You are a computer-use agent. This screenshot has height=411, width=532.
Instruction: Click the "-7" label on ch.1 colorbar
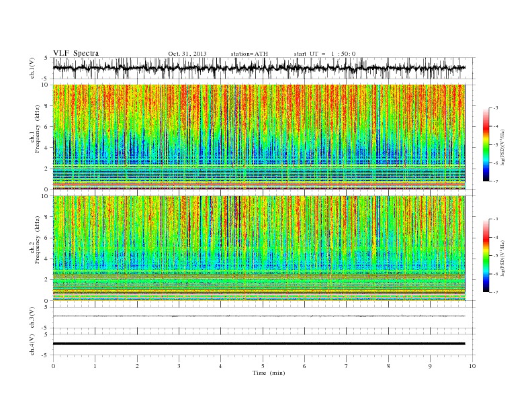495,181
